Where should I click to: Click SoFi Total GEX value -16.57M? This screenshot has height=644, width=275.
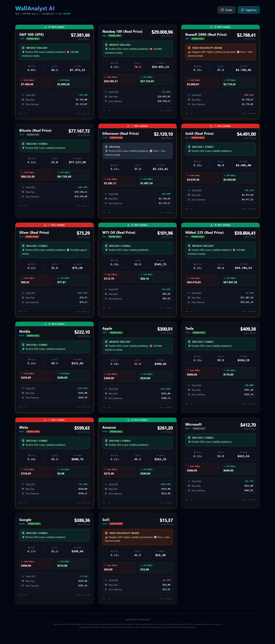click(166, 580)
